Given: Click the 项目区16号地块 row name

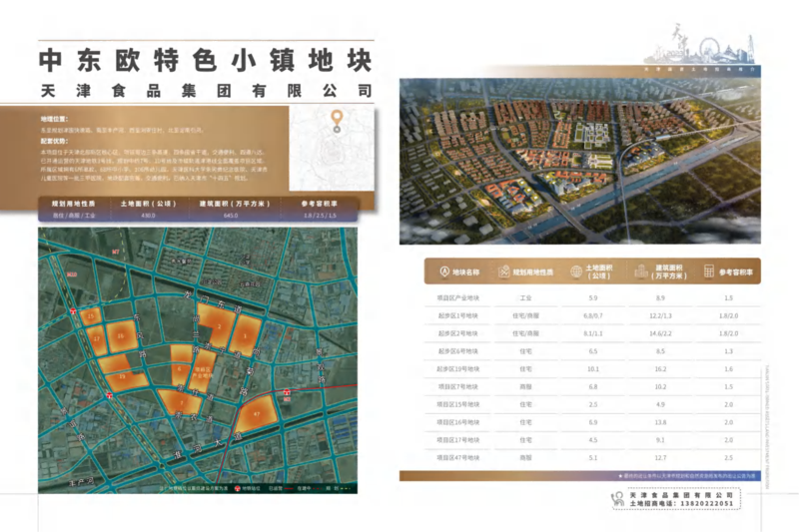Looking at the screenshot, I should (457, 422).
